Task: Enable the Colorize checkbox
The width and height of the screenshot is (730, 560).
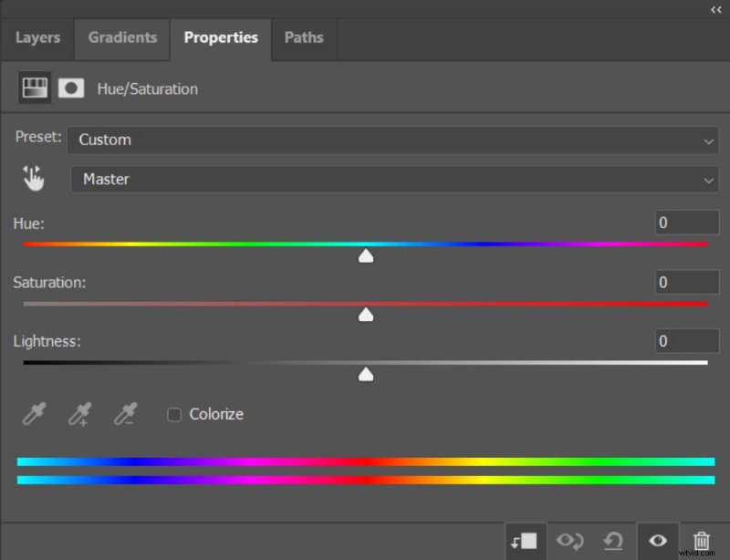Action: (174, 414)
